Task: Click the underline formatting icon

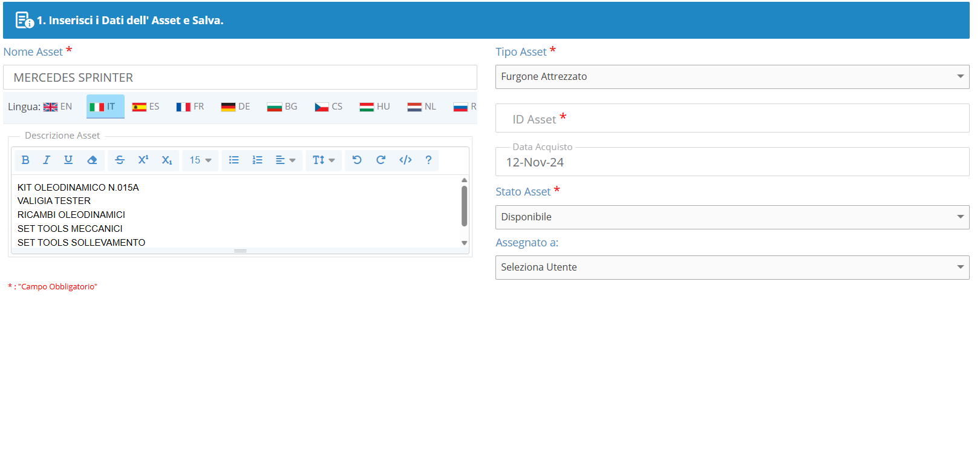Action: (68, 160)
